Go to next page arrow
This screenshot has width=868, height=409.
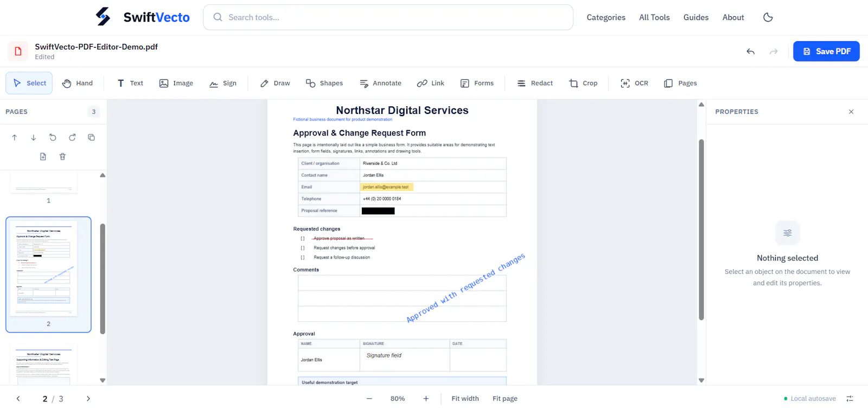(88, 399)
